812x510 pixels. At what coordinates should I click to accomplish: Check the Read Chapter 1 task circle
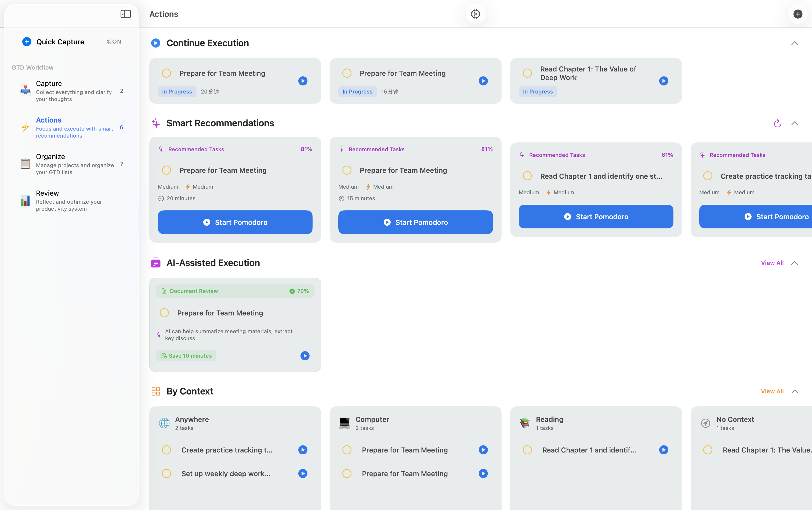pos(527,73)
